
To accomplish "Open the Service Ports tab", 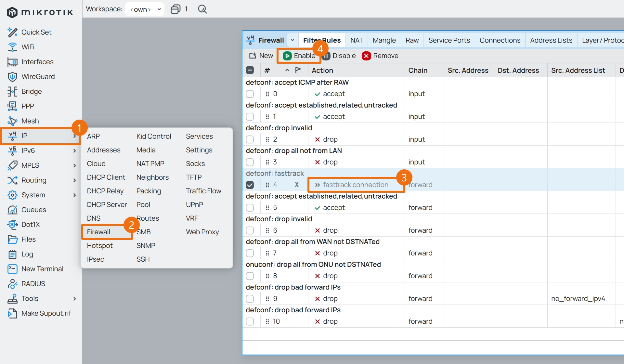I will coord(449,40).
